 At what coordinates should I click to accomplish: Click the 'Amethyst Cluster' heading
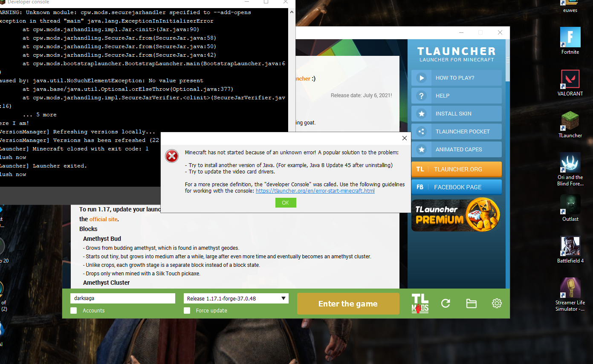pyautogui.click(x=107, y=283)
